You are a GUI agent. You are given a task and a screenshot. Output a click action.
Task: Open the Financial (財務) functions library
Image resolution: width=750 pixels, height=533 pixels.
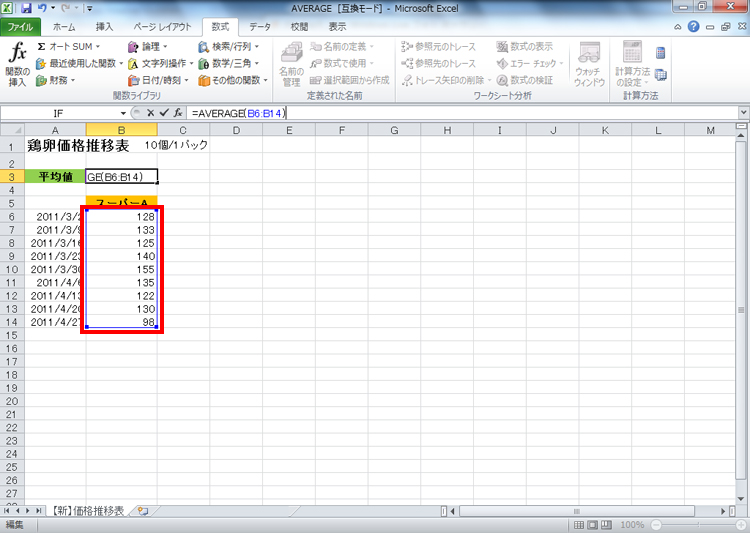(x=55, y=80)
